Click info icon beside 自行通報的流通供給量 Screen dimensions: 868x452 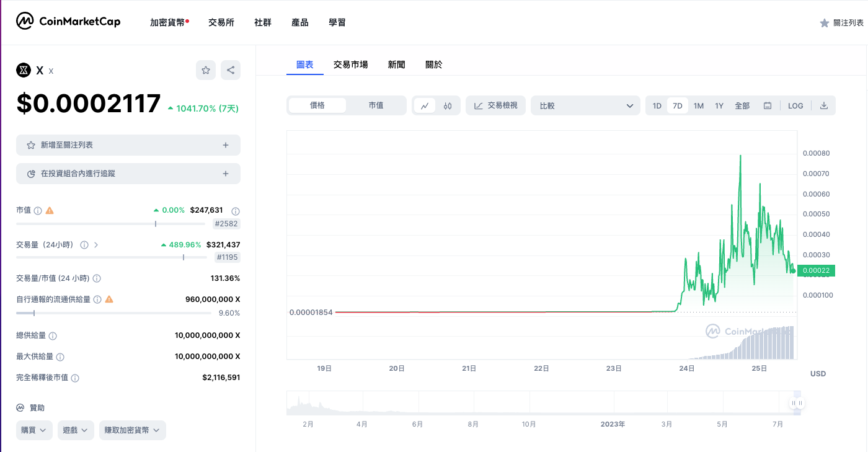click(x=96, y=299)
